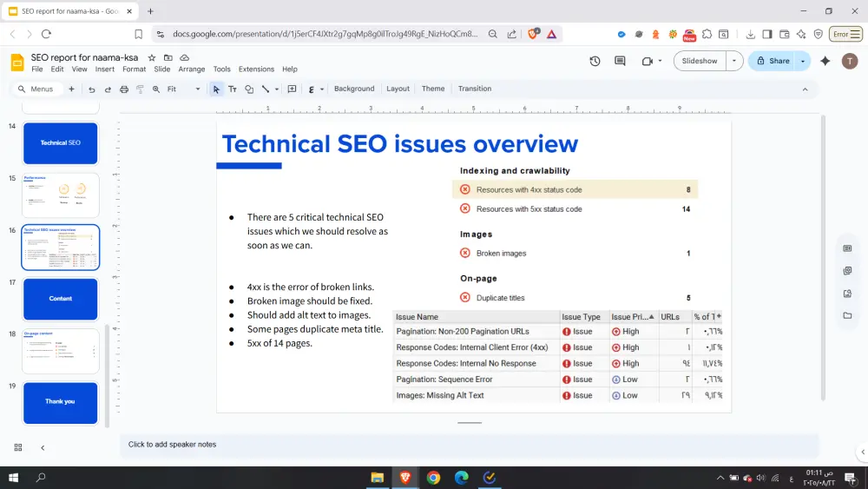Screen dimensions: 868x489
Task: Select the Shape tool
Action: [x=249, y=89]
